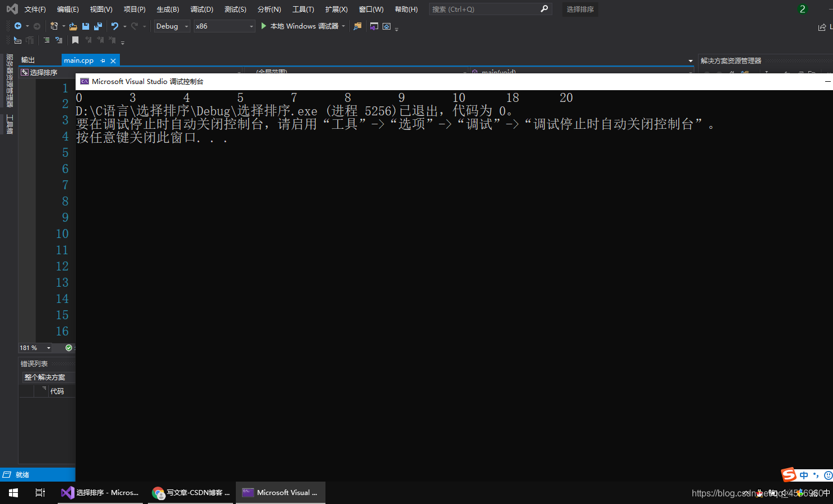The image size is (833, 504).
Task: Click the rightmost window icon in the top toolbar
Action: [x=387, y=26]
